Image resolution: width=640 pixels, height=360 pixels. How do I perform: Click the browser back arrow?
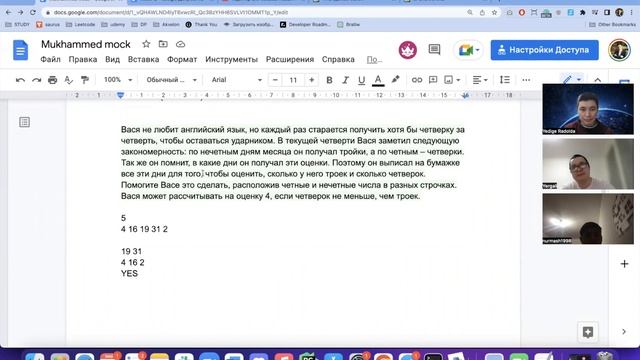point(9,13)
